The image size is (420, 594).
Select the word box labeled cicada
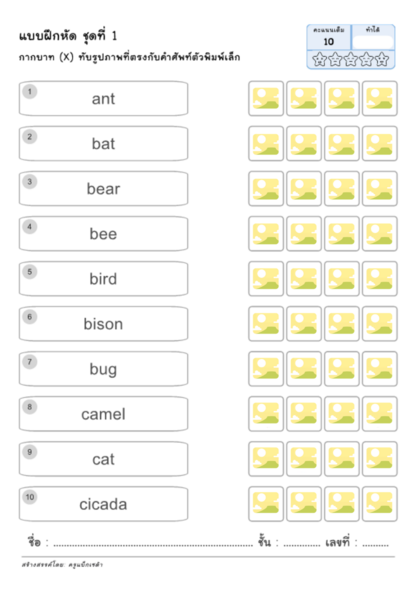(x=103, y=504)
